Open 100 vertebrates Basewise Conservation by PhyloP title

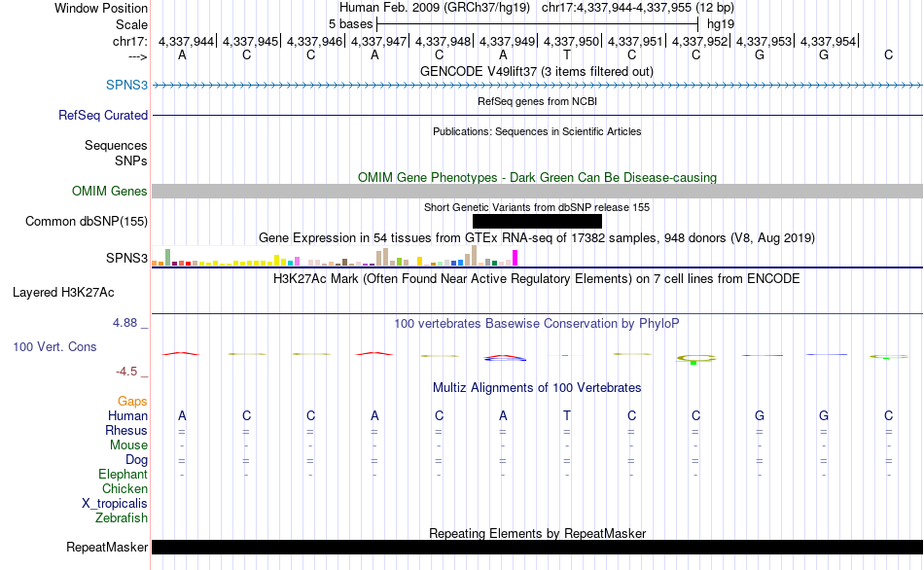click(x=537, y=324)
